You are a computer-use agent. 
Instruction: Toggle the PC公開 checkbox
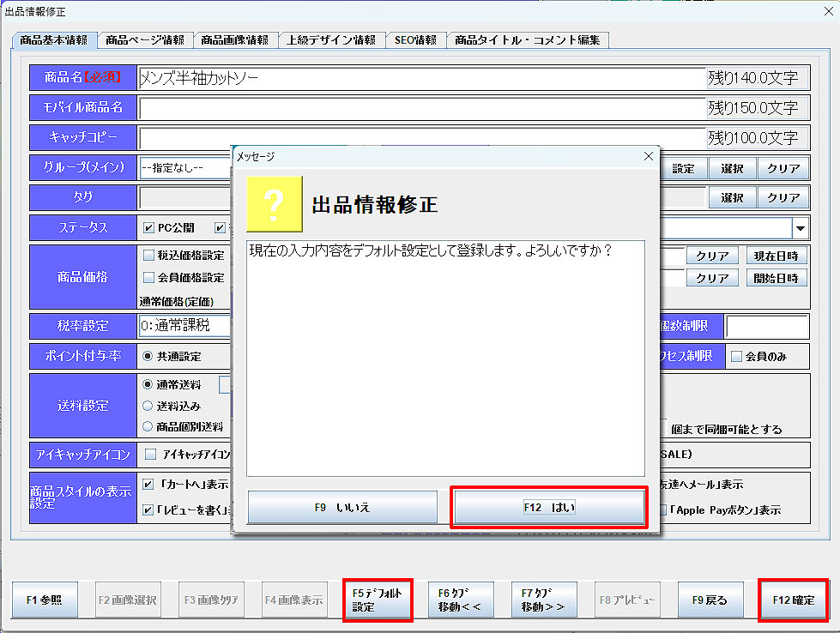(149, 228)
